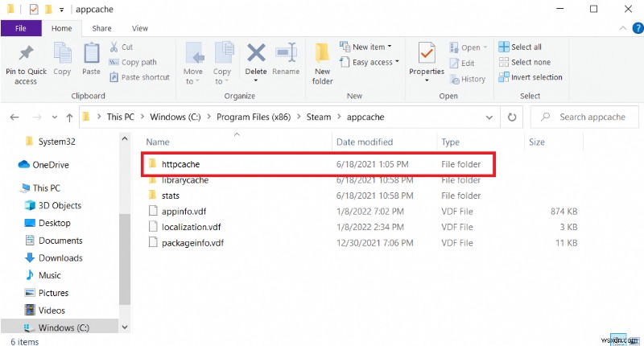The image size is (644, 346).
Task: Click Invert selection
Action: pyautogui.click(x=530, y=77)
